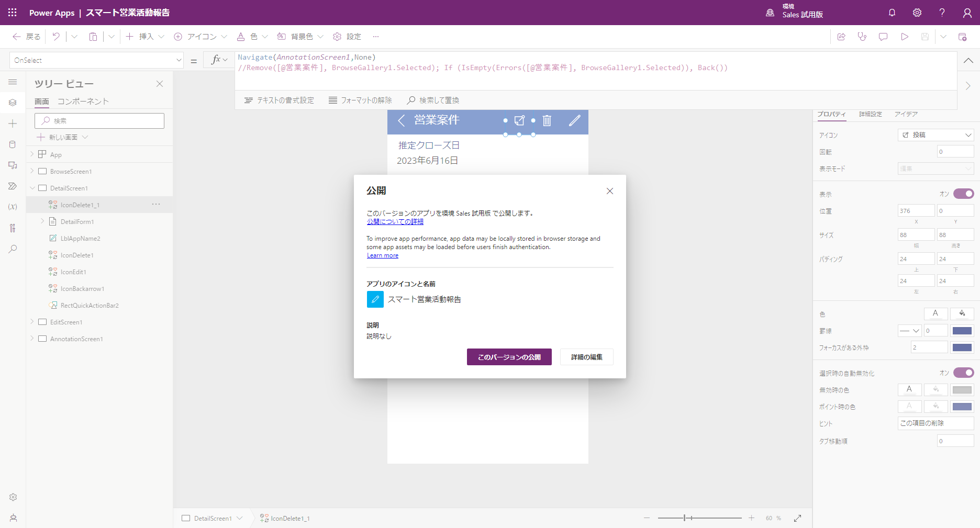This screenshot has height=528, width=980.
Task: Switch to the 詳細設定 tab
Action: (870, 114)
